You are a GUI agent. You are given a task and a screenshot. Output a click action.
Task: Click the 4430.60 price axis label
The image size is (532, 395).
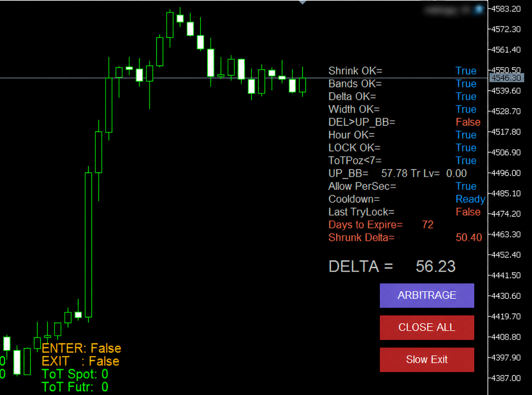[506, 296]
